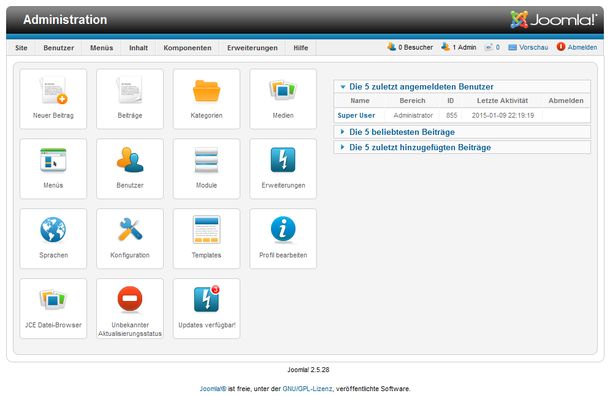Screen dimensions: 610x396
Task: Collapse the zuletzt angemeldeten Benutzer panel
Action: coord(462,86)
